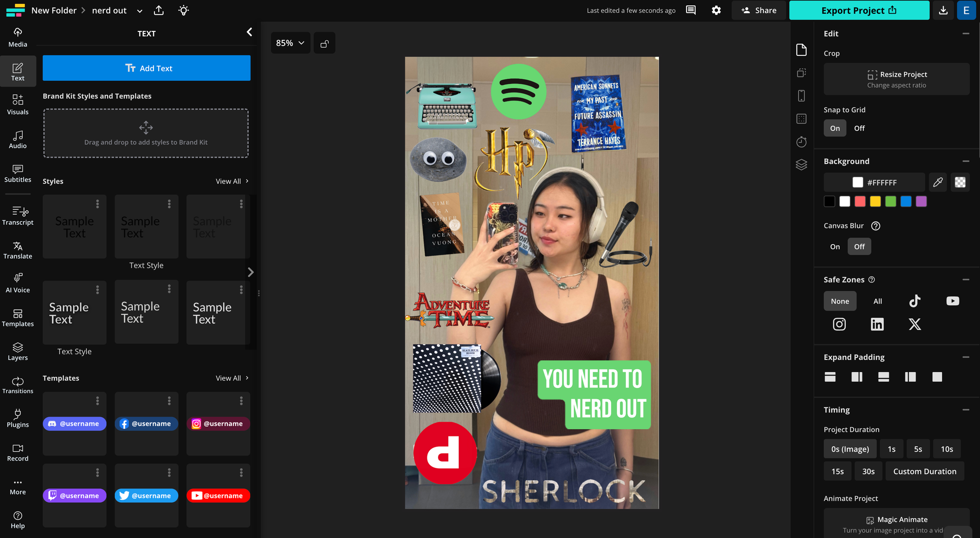Screen dimensions: 980x538
Task: Open the Subtitles tool
Action: tap(18, 174)
